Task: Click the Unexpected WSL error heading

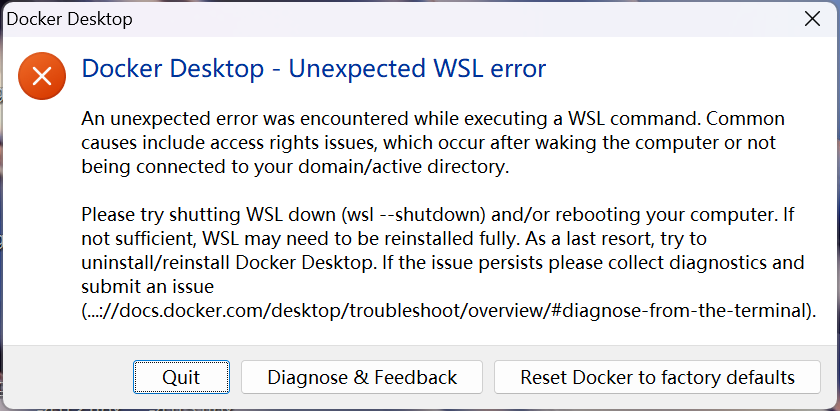Action: pyautogui.click(x=314, y=69)
